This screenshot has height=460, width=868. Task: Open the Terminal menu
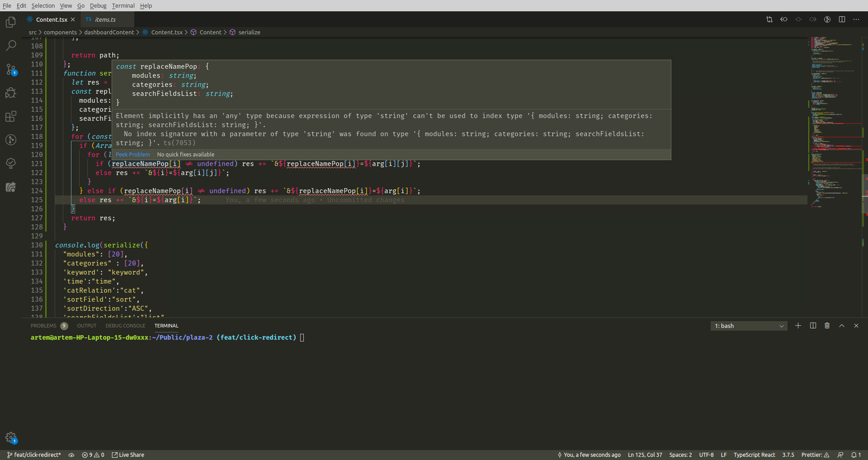123,5
